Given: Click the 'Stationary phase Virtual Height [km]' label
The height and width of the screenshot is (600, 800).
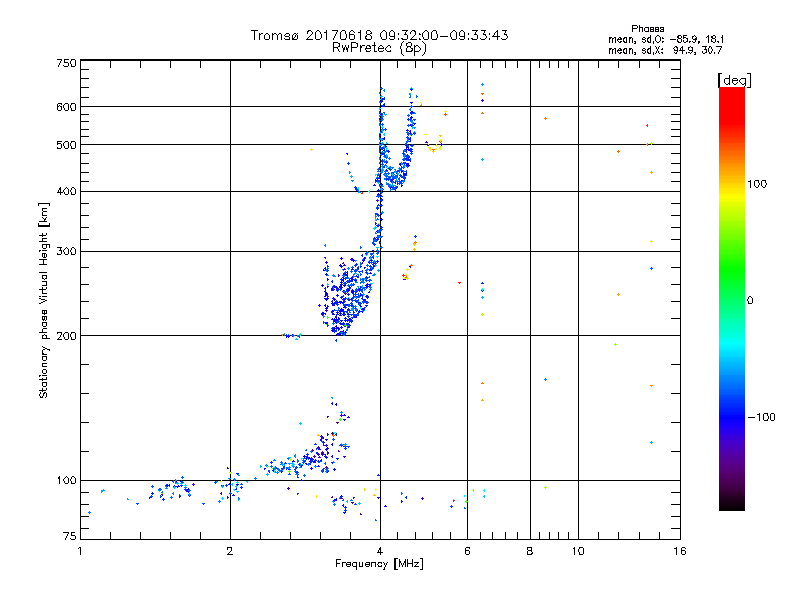Looking at the screenshot, I should tap(44, 300).
